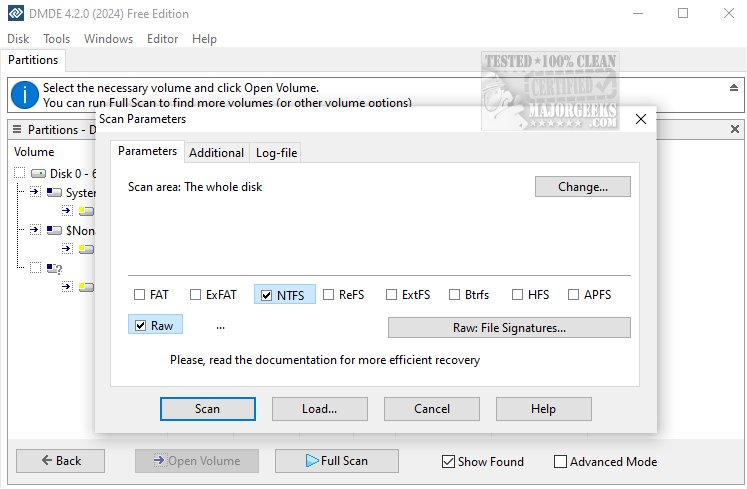Click the dialog Help button

(544, 409)
